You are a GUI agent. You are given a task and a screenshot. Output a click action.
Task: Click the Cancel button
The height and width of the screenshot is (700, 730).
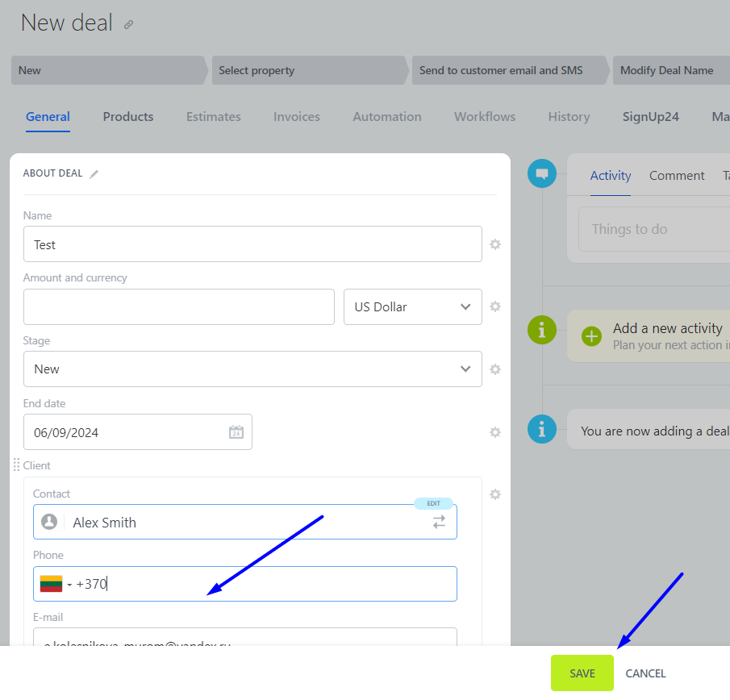pyautogui.click(x=645, y=673)
